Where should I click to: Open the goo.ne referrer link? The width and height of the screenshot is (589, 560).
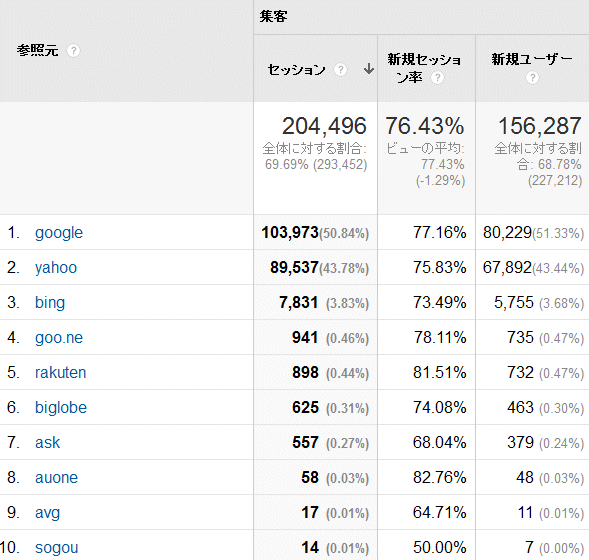[x=59, y=338]
